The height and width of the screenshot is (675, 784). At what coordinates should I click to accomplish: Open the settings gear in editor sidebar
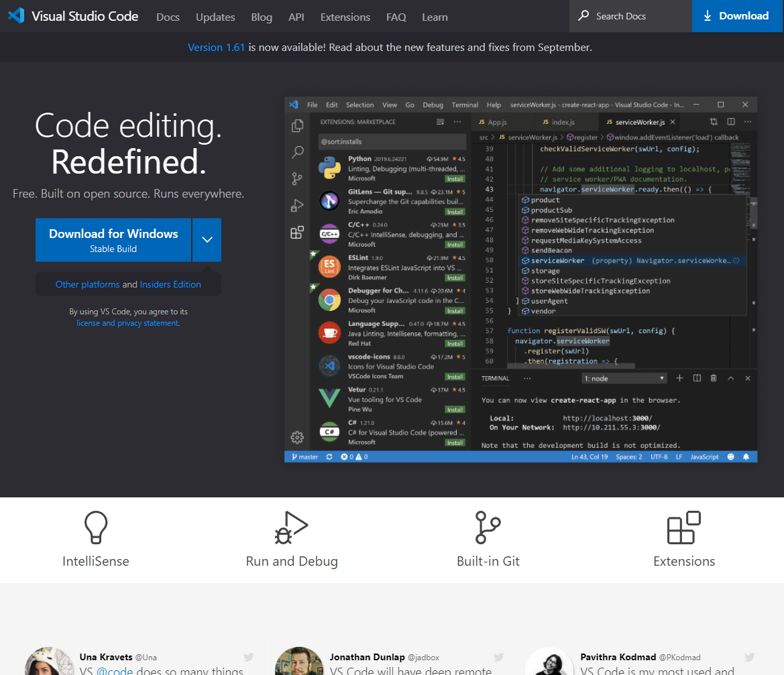click(297, 437)
